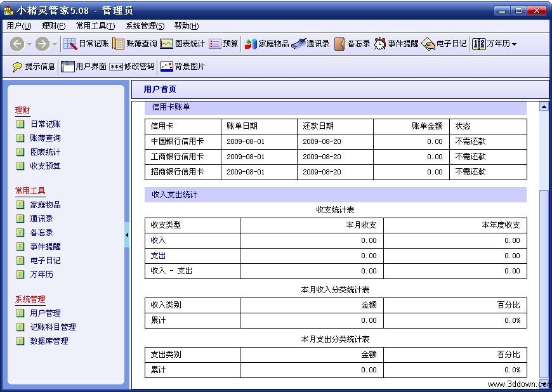Open 日常记账 link in sidebar
This screenshot has width=552, height=392.
pos(46,124)
